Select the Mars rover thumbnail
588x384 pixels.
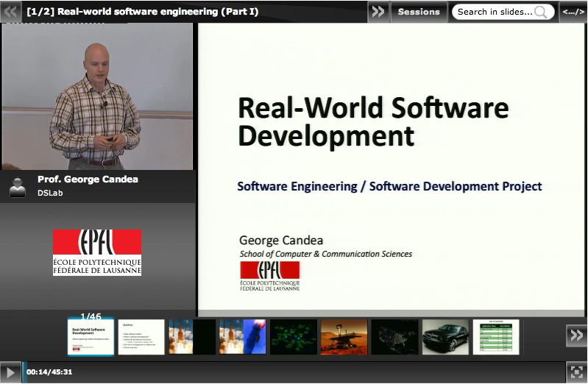tap(344, 337)
